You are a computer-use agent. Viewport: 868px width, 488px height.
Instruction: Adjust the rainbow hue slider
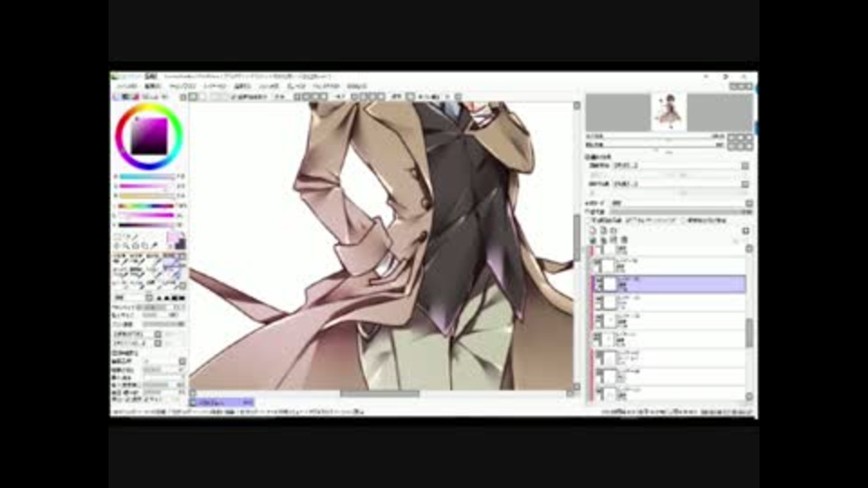tap(146, 206)
